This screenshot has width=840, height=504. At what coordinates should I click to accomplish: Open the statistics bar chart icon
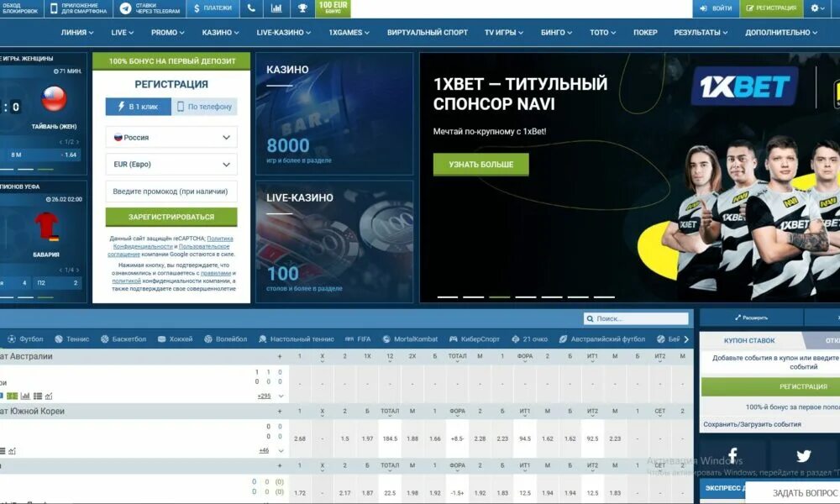[276, 8]
